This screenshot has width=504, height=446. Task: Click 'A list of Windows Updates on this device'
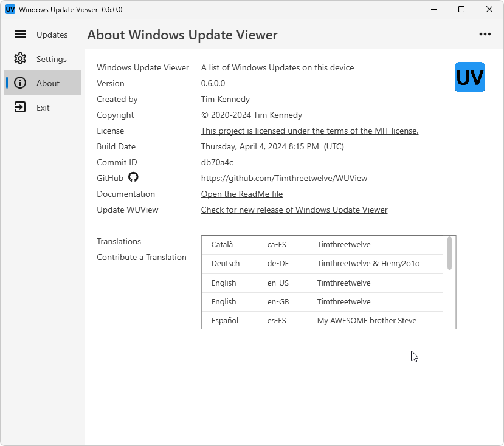point(277,68)
